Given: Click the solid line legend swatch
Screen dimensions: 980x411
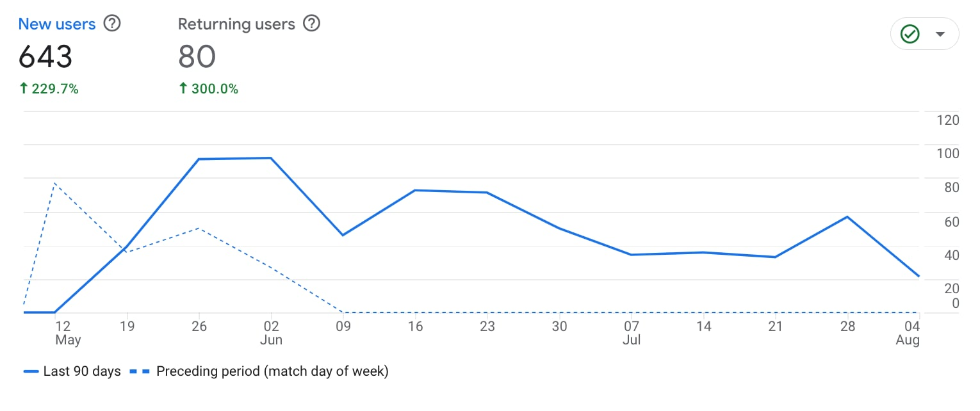Looking at the screenshot, I should coord(31,371).
